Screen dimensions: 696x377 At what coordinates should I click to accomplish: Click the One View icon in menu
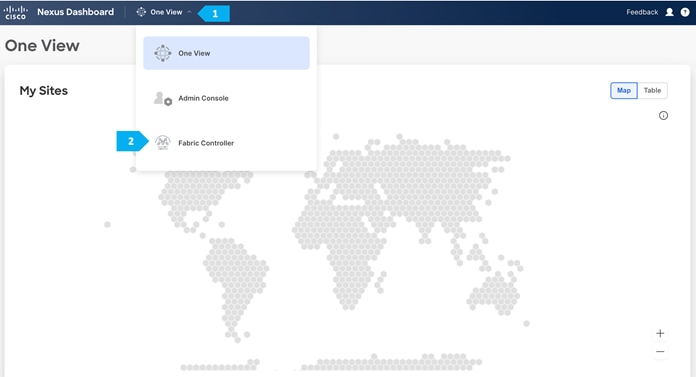[x=163, y=53]
